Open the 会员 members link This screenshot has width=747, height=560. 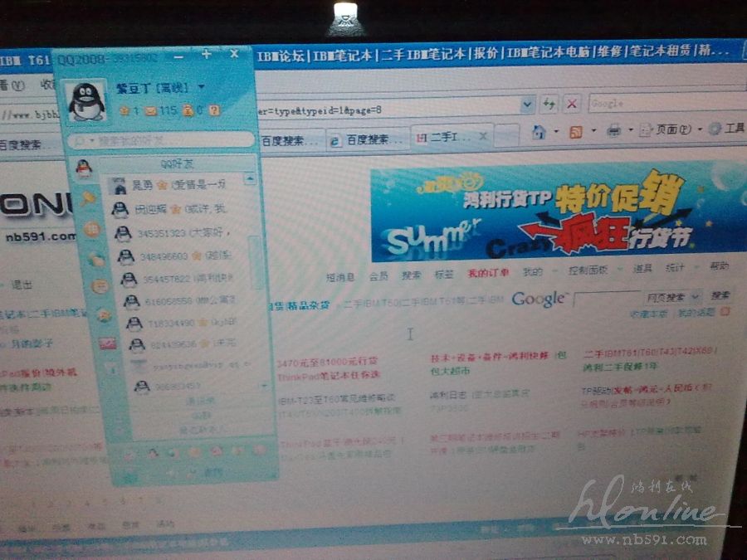coord(378,276)
